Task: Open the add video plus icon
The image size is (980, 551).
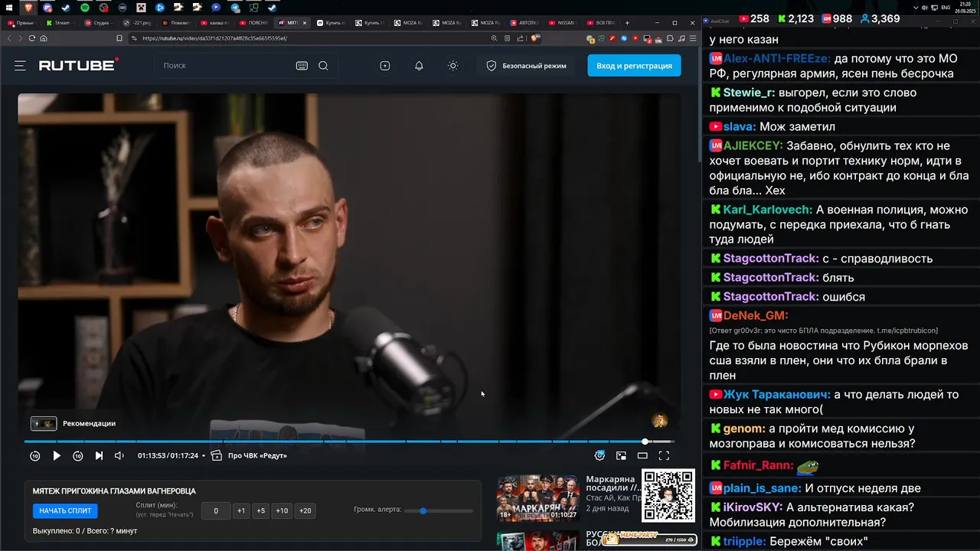Action: pyautogui.click(x=385, y=66)
